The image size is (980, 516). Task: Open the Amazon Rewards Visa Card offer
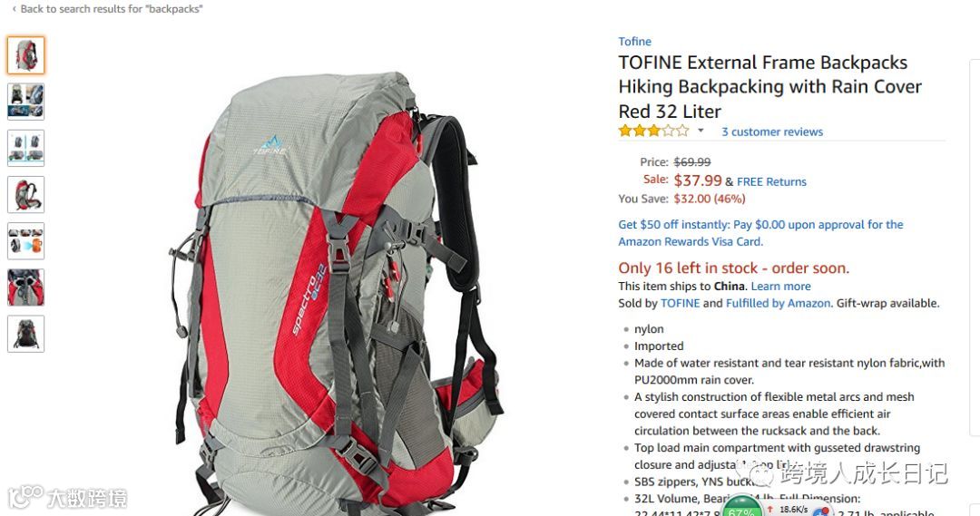(x=760, y=233)
